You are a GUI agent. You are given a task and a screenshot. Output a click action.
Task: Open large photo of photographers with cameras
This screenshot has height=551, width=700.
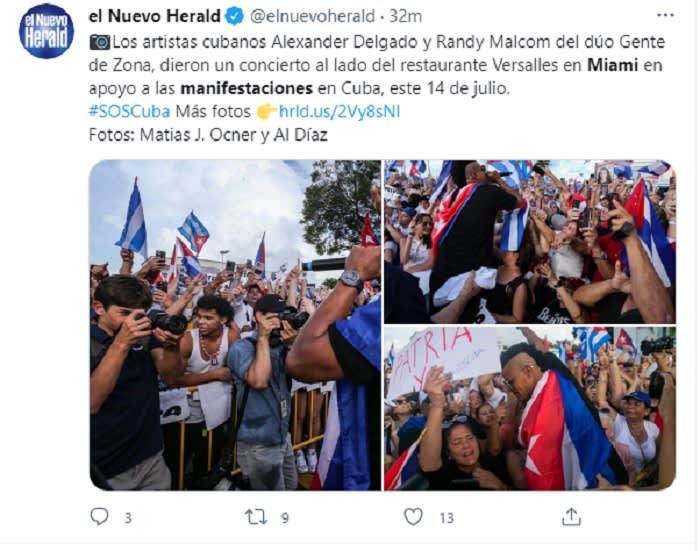235,325
